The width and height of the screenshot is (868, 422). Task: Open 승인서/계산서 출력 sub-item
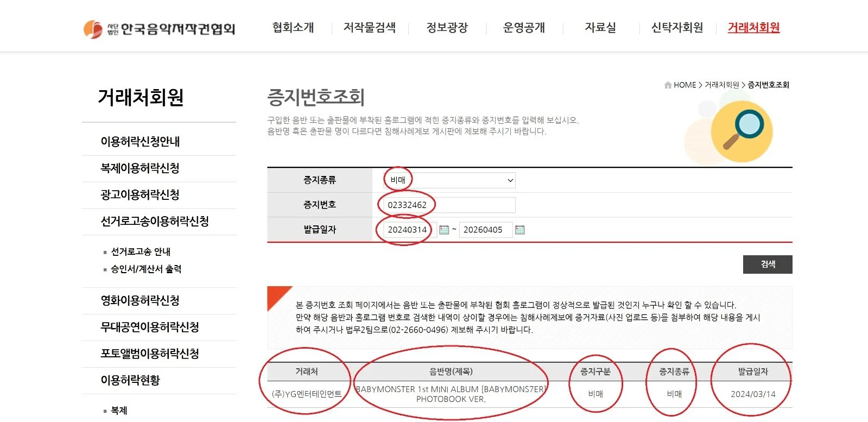[146, 269]
